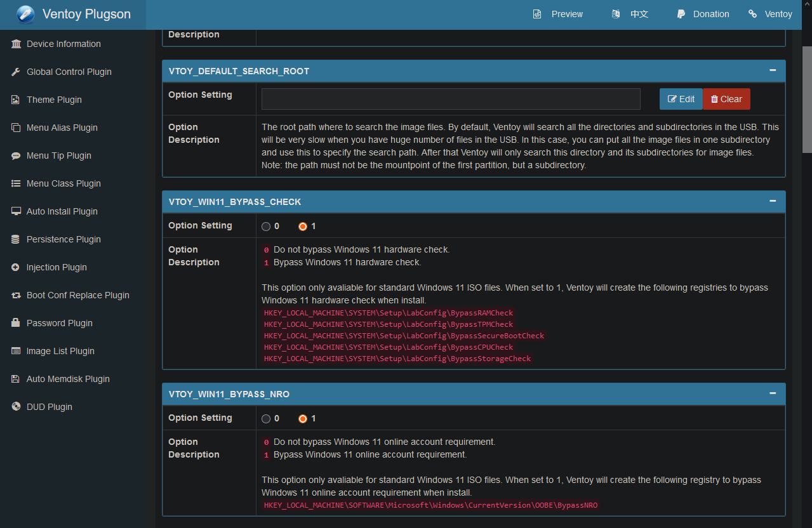
Task: Click the VTOY_DEFAULT_SEARCH_ROOT header title
Action: 239,71
